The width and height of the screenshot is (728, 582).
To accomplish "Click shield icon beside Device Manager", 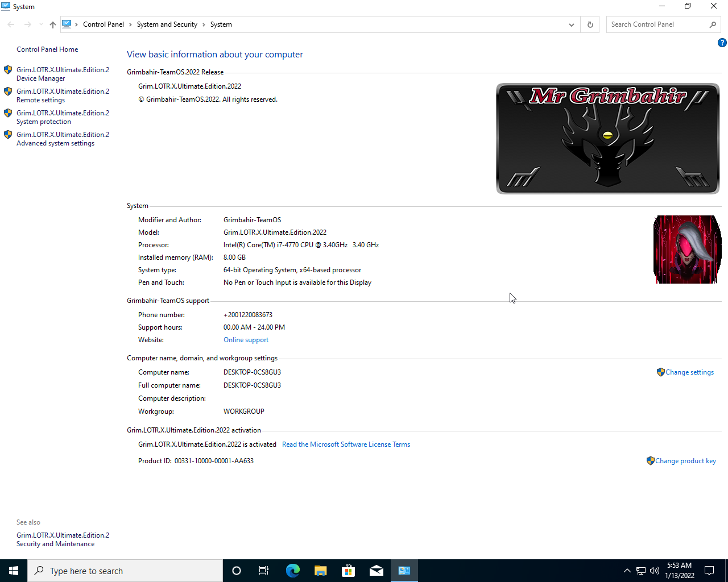I will [8, 70].
